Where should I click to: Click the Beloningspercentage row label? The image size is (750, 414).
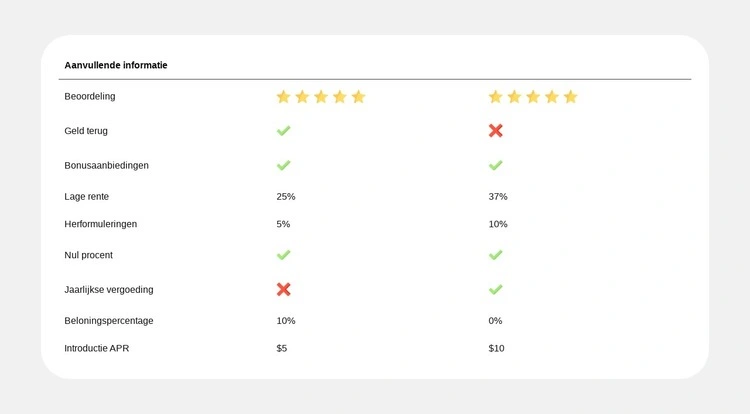pos(109,320)
